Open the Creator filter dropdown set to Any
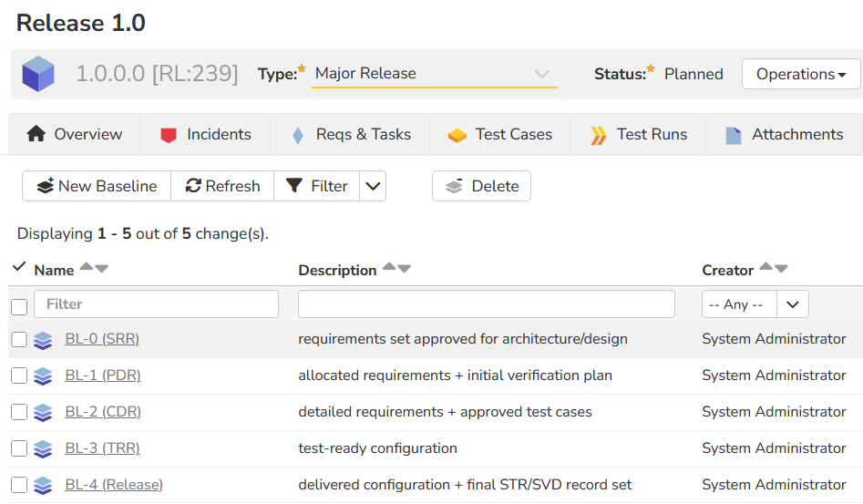This screenshot has height=504, width=863. pos(755,304)
